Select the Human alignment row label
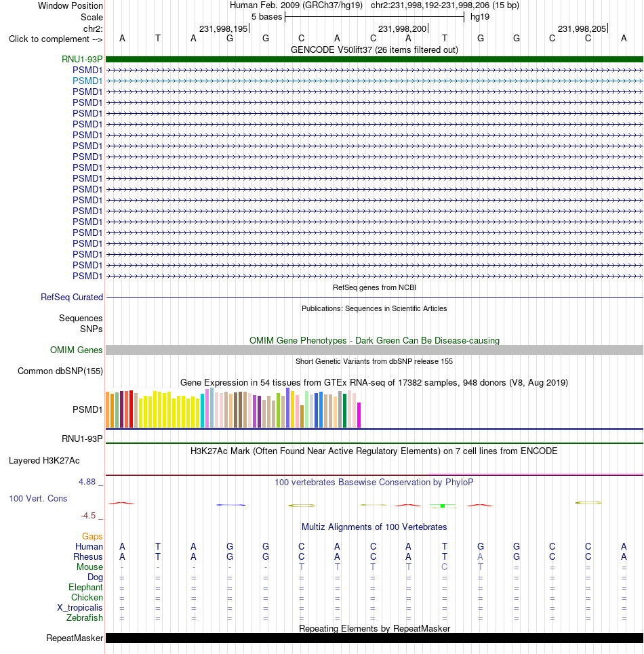 pyautogui.click(x=89, y=546)
